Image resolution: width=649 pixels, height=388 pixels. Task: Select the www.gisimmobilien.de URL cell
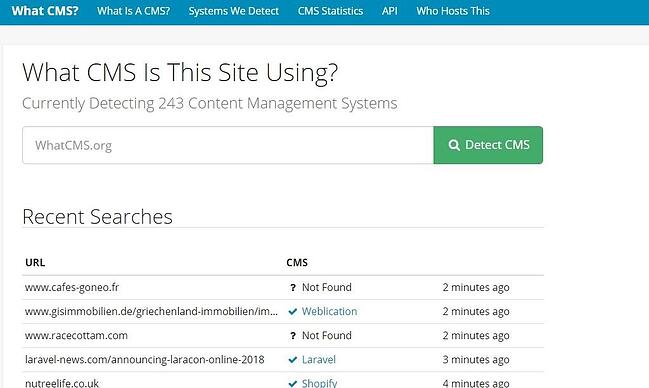[151, 311]
